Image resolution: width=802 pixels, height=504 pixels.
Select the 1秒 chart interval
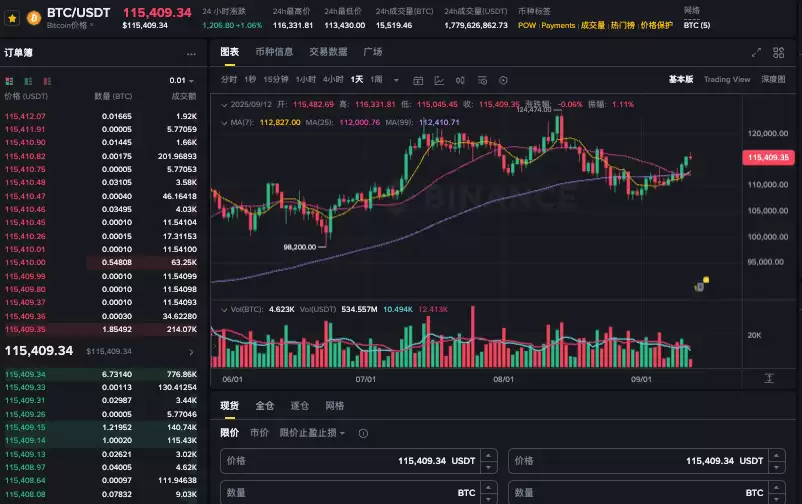(x=250, y=79)
